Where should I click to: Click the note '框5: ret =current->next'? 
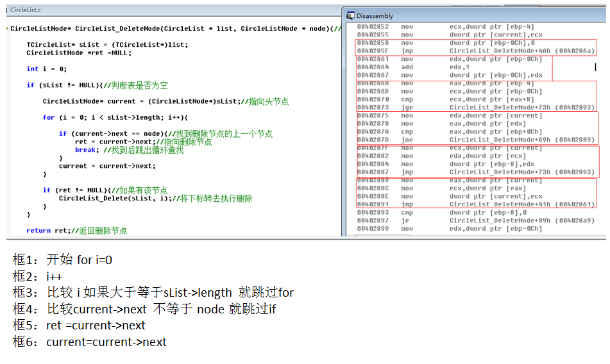coord(79,325)
